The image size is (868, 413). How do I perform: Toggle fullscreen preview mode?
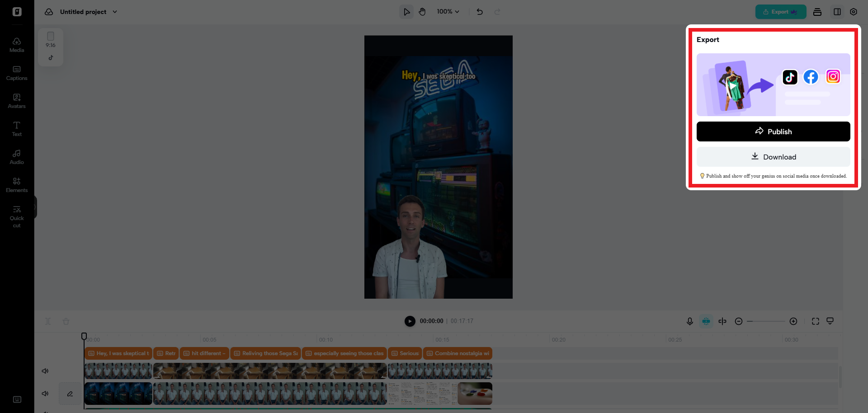click(x=816, y=321)
